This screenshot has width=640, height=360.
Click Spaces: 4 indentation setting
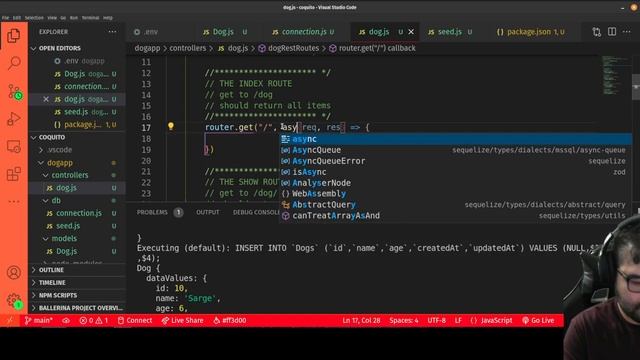pyautogui.click(x=404, y=321)
